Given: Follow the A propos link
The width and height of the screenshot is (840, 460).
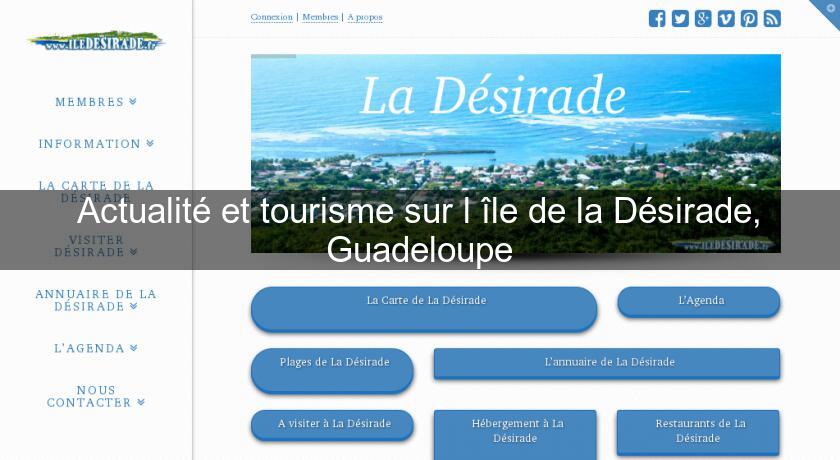Looking at the screenshot, I should 365,17.
